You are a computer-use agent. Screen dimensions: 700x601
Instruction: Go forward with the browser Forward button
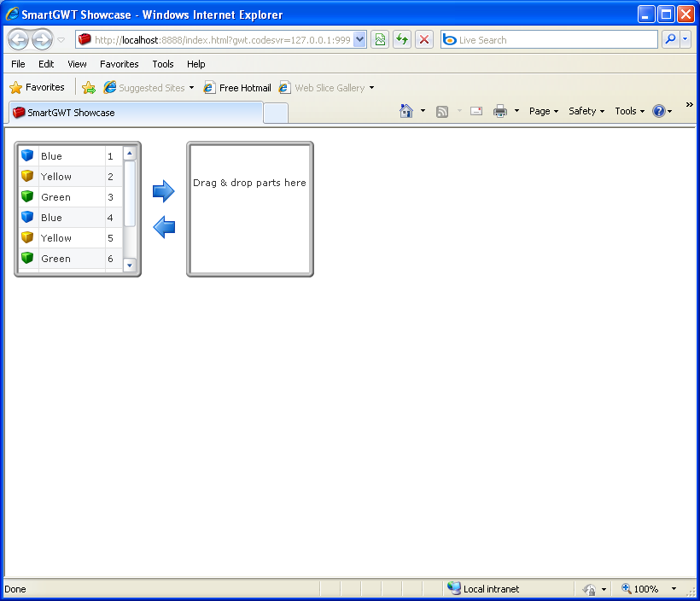point(43,40)
